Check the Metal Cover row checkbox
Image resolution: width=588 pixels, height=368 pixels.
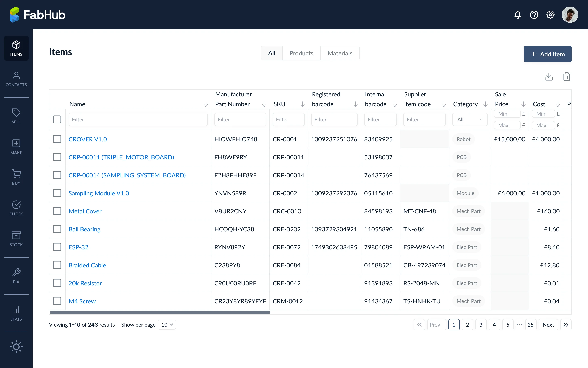tap(57, 211)
